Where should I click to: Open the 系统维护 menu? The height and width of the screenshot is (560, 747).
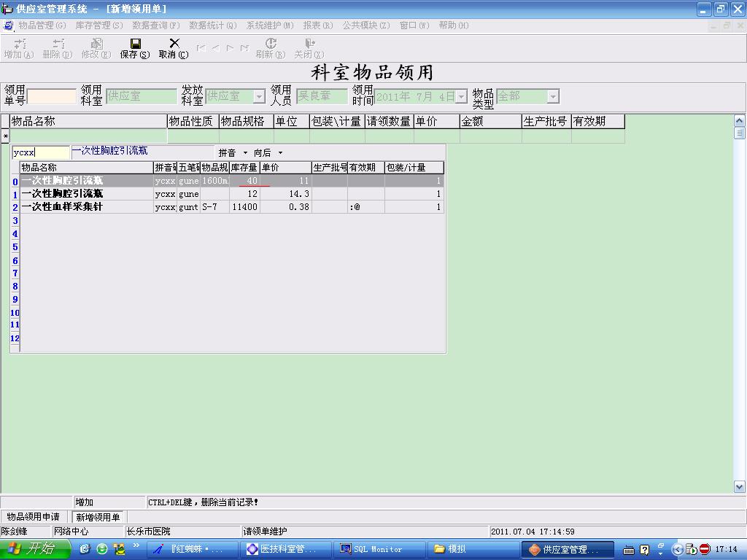[x=270, y=26]
